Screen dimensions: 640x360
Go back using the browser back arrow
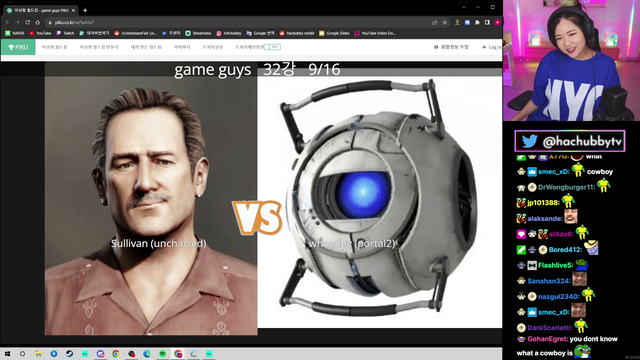point(7,22)
